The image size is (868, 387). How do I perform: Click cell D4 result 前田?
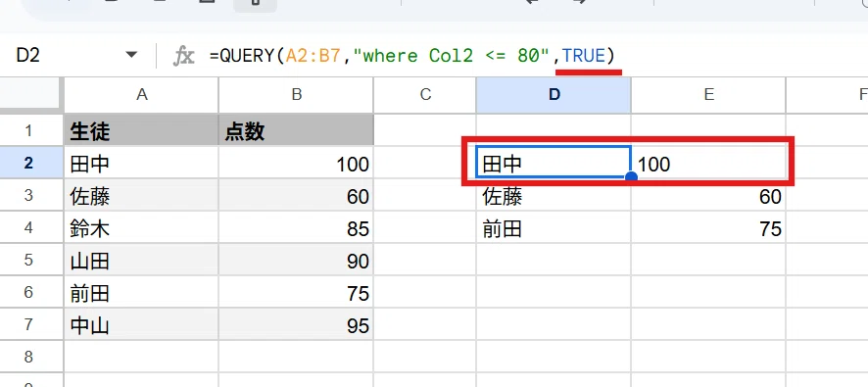pos(554,227)
